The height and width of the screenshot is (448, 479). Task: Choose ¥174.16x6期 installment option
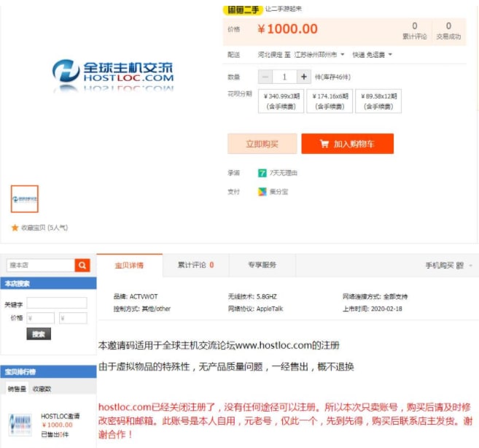pyautogui.click(x=330, y=101)
